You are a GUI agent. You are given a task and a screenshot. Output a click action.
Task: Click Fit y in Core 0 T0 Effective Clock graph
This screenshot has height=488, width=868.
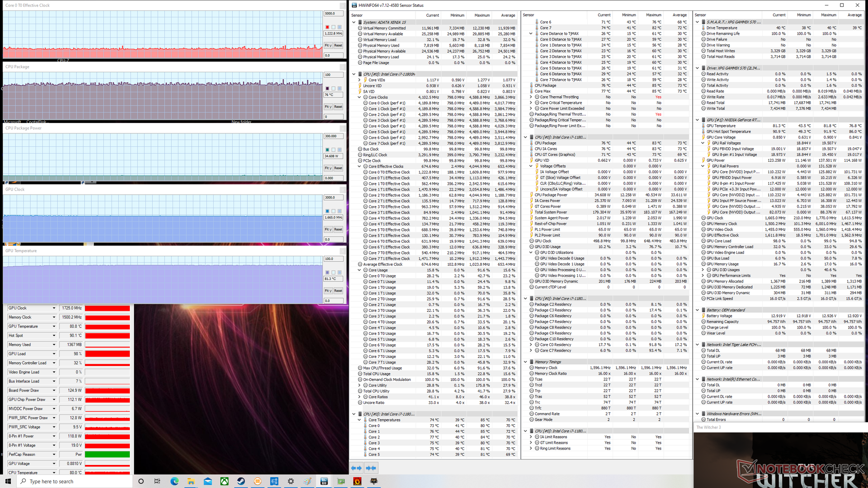click(x=328, y=45)
